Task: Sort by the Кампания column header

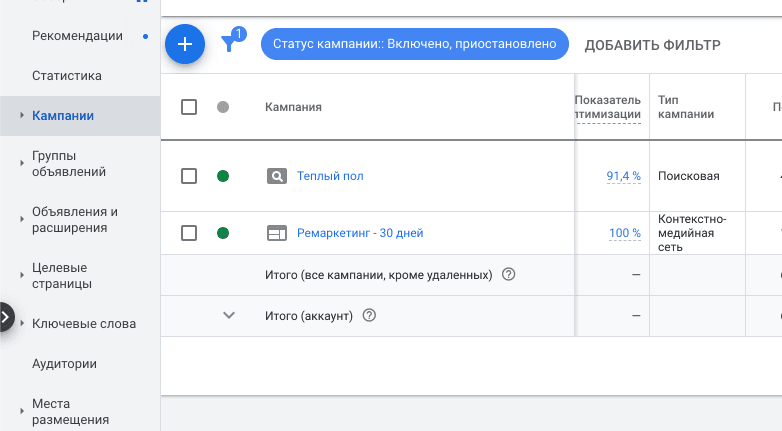Action: point(293,107)
